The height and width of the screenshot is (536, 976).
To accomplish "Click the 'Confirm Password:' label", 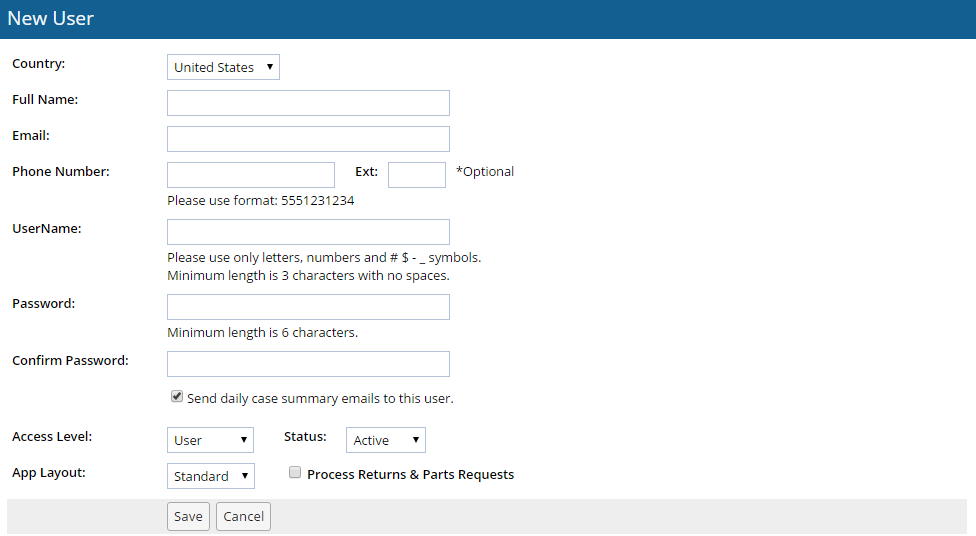I will pyautogui.click(x=70, y=360).
